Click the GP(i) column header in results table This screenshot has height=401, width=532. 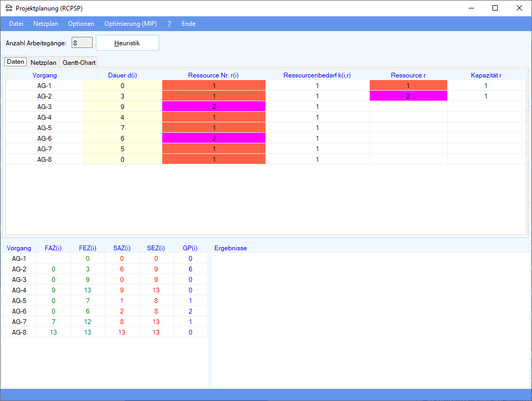coord(190,248)
